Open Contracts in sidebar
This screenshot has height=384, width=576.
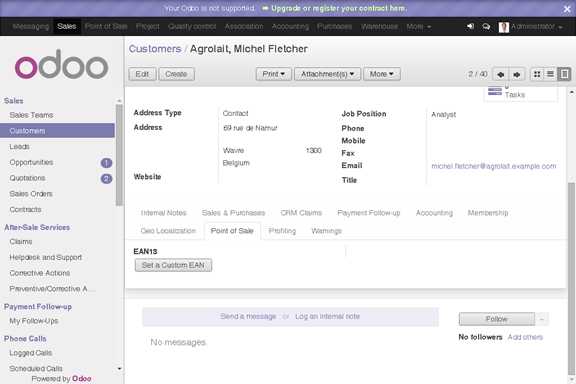[x=25, y=209]
